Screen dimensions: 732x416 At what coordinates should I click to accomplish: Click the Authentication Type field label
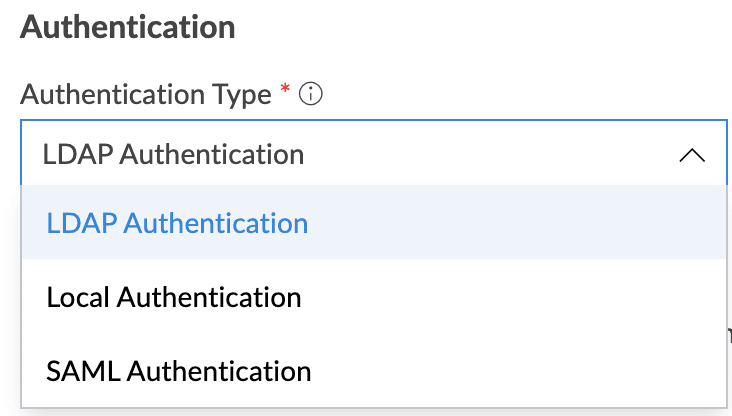[x=146, y=95]
